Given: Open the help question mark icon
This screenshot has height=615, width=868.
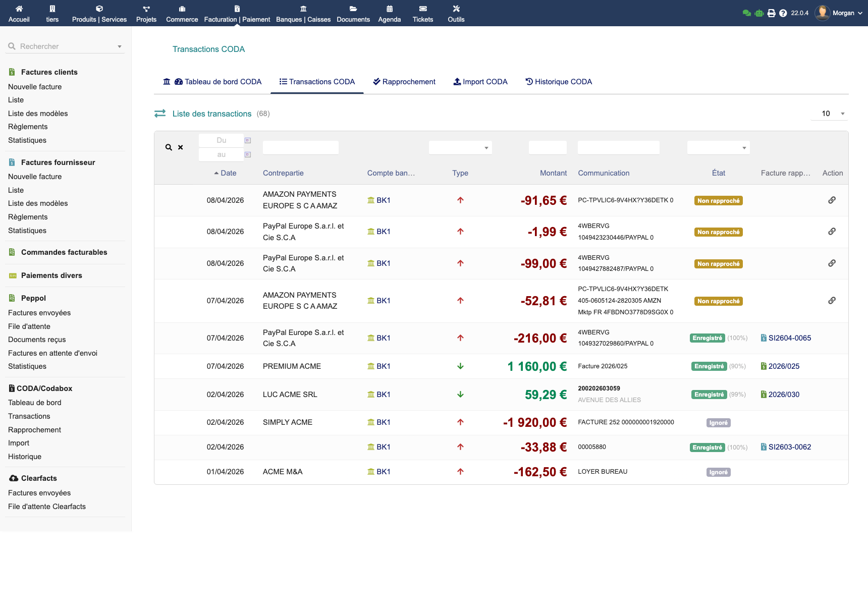Looking at the screenshot, I should (783, 13).
